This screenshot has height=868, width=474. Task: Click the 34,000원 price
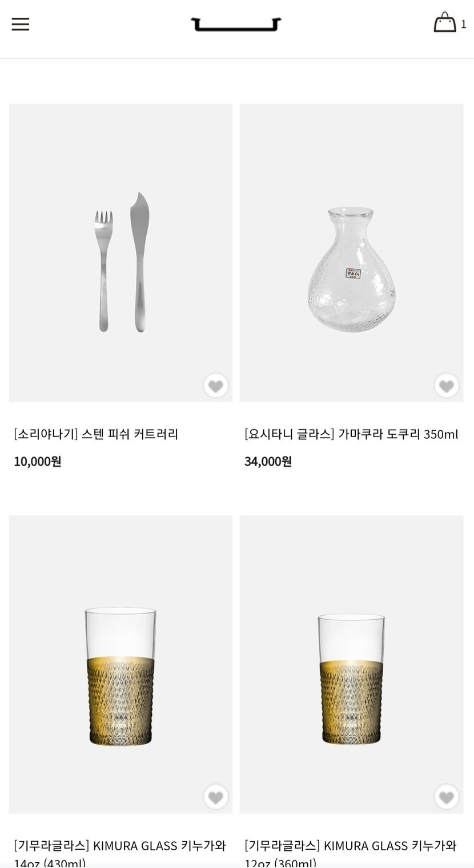coord(268,461)
